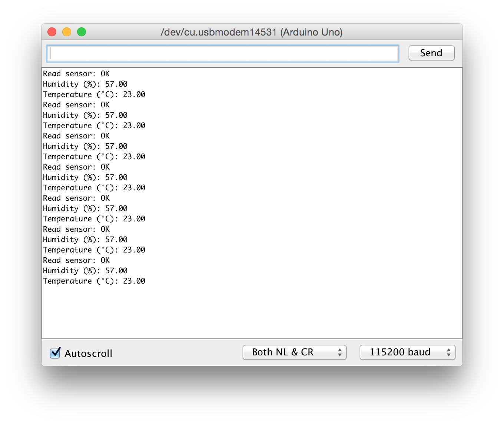Select the first 'Read sensor: OK' line
Viewport: 504px width, 425px height.
pos(76,73)
